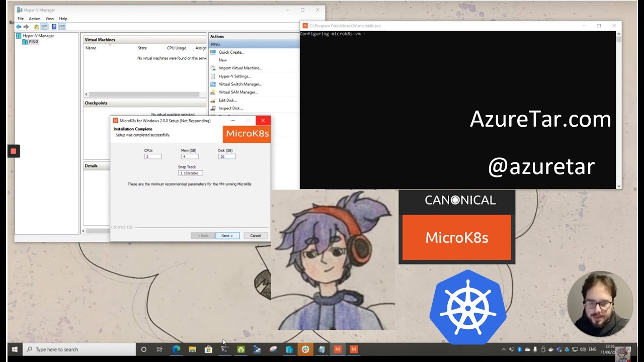Viewport: 644px width, 362px height.
Task: Click microk8s.exe console vertical scrollbar
Action: 619,110
